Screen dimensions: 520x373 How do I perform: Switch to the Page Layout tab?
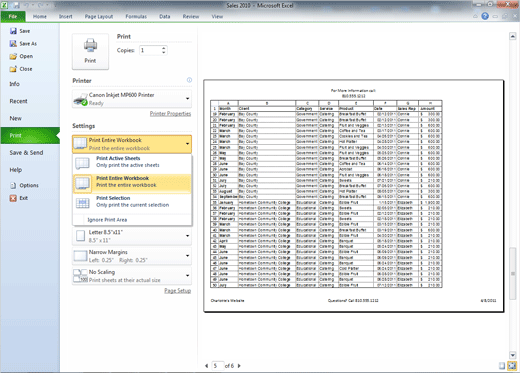[x=99, y=16]
